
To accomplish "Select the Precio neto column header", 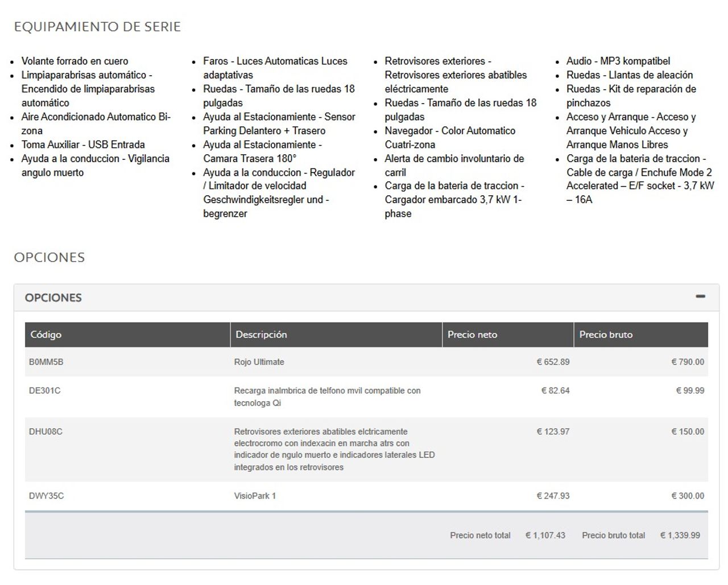I will point(472,335).
